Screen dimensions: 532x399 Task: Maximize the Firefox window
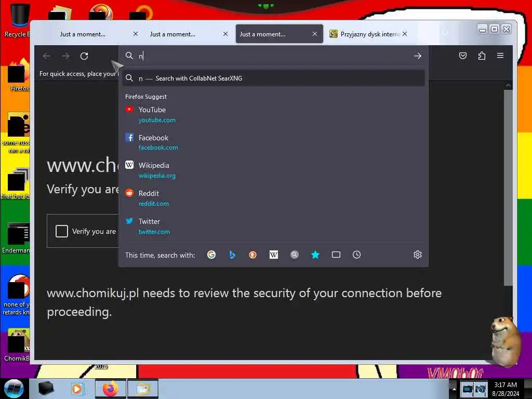[495, 29]
